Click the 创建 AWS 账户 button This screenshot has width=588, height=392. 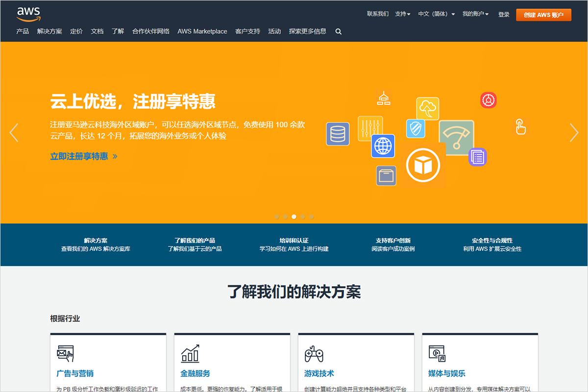[543, 15]
